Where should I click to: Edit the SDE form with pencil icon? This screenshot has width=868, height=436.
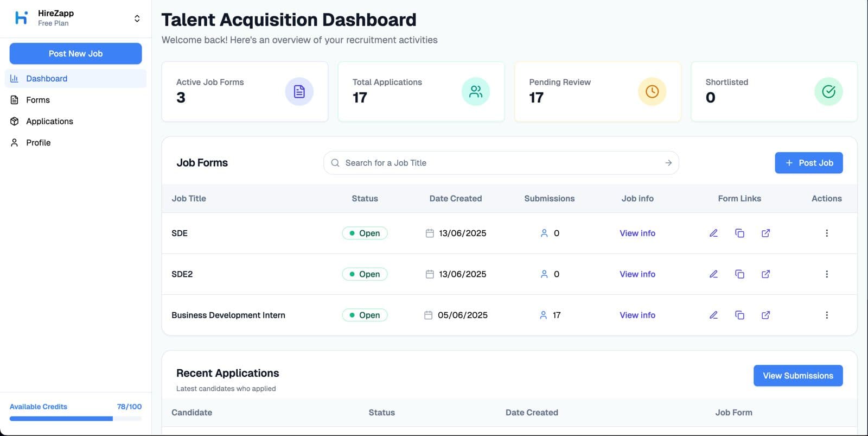tap(713, 233)
